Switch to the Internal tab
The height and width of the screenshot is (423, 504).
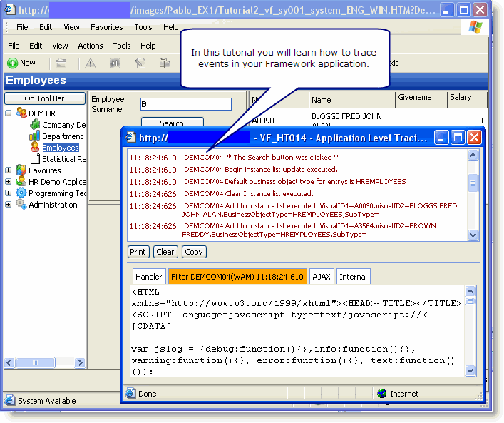[x=354, y=277]
